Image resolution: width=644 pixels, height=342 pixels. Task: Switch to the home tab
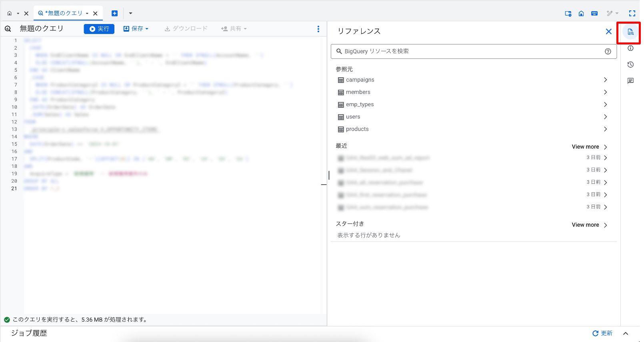10,13
